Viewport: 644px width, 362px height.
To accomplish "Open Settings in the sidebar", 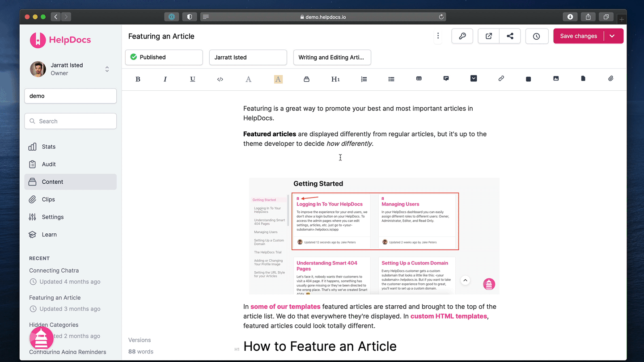I will click(x=70, y=217).
